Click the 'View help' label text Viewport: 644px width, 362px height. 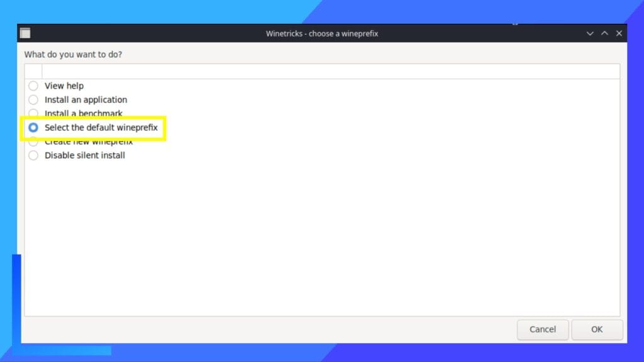pos(64,85)
